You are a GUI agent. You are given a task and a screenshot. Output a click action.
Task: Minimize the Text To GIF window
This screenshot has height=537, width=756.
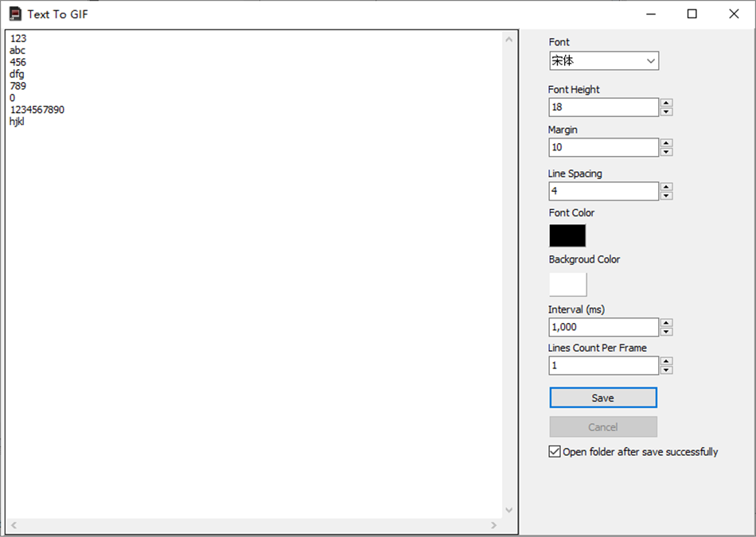(651, 14)
